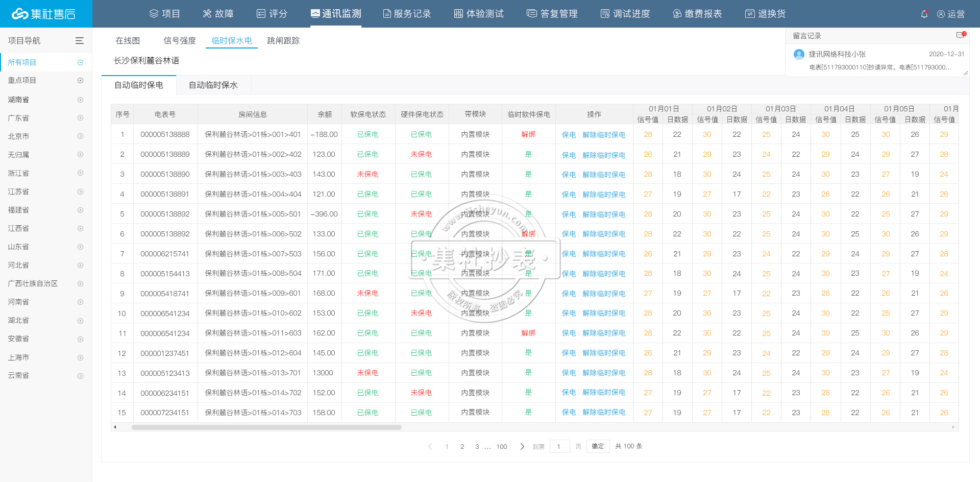Click 解除临时保电 link in row 1
980x482 pixels.
pos(604,135)
